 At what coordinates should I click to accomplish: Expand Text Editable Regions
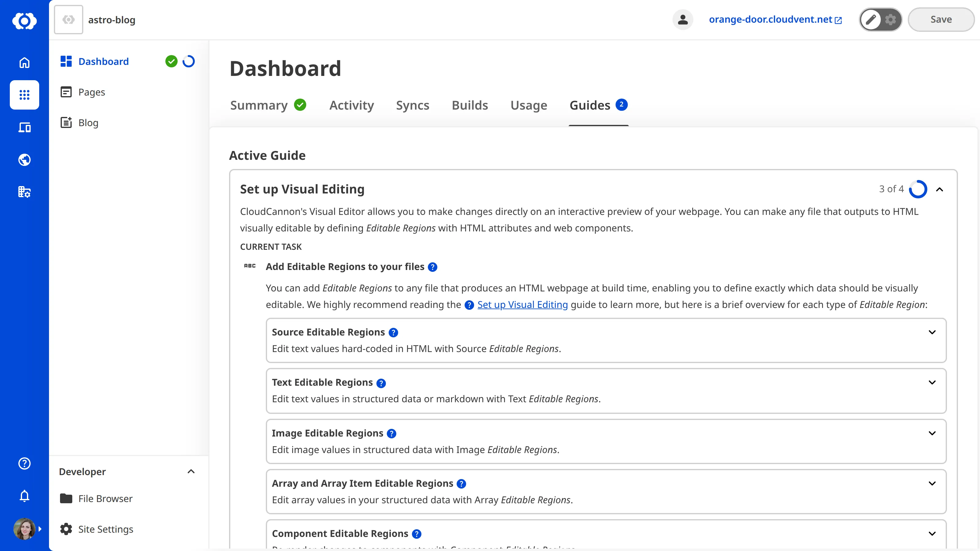[932, 383]
